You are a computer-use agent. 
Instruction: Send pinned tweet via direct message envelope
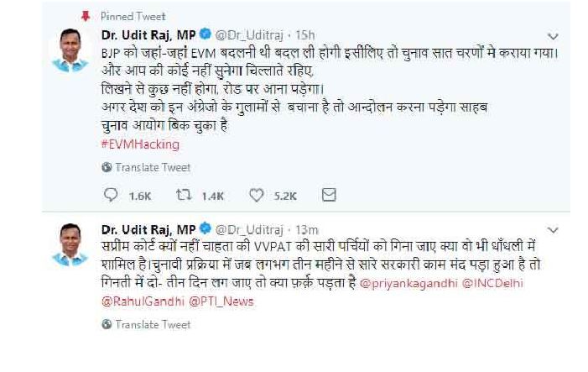point(329,195)
